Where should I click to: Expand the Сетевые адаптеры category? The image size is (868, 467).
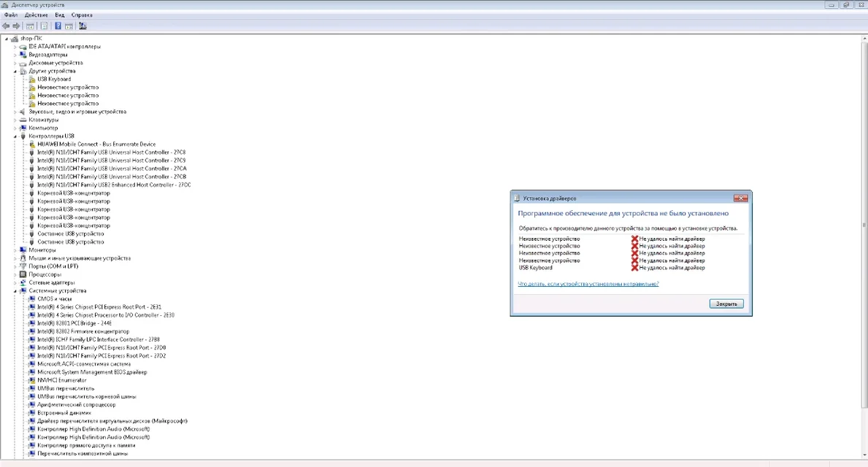15,282
